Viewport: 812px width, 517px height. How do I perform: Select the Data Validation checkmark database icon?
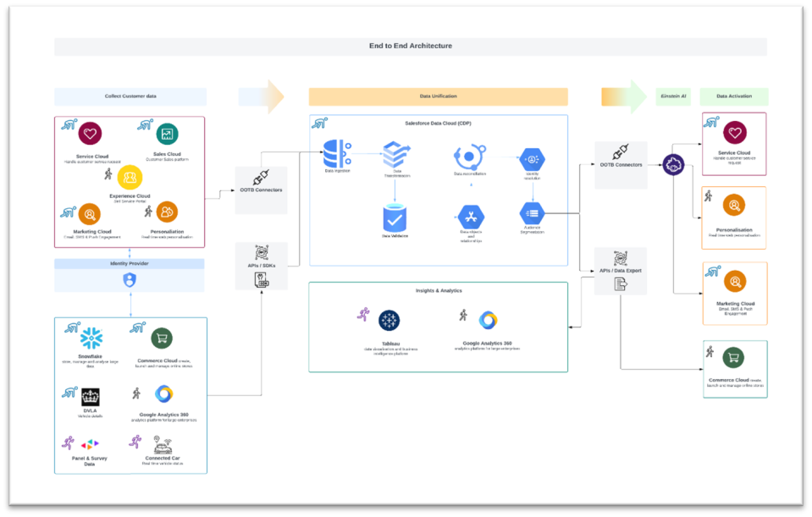395,217
